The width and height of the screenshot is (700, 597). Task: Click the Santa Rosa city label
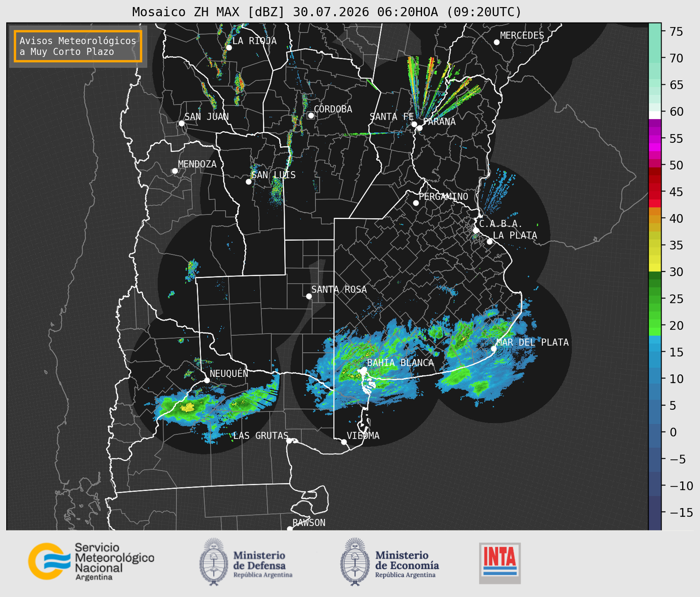pos(339,289)
